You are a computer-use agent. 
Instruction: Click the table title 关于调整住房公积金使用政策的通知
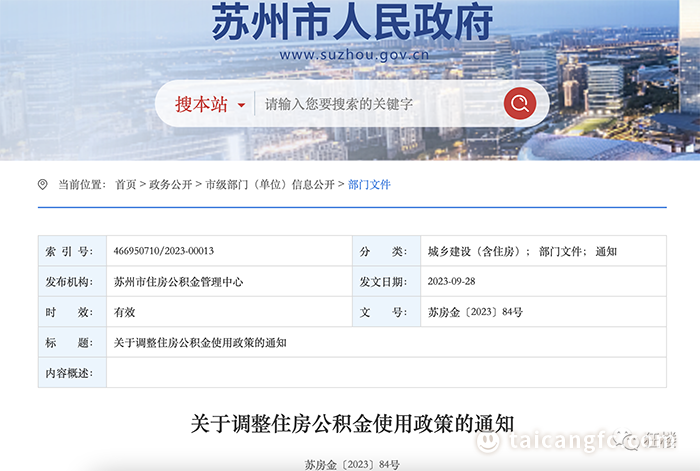pos(200,342)
